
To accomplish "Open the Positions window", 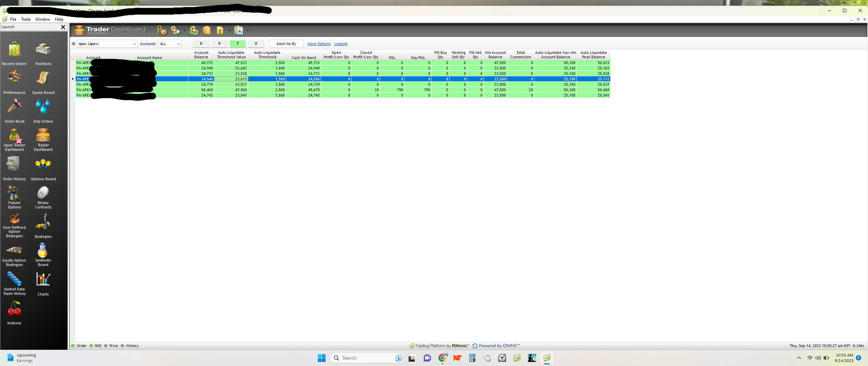I will [x=43, y=54].
